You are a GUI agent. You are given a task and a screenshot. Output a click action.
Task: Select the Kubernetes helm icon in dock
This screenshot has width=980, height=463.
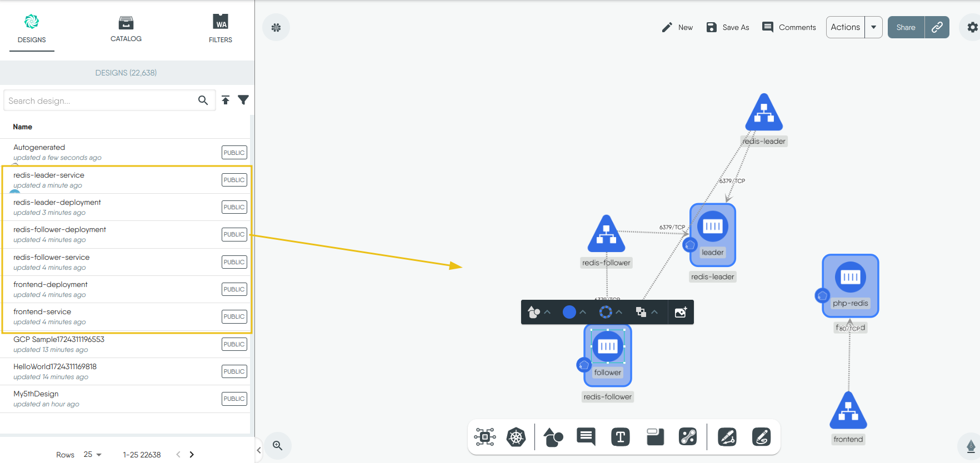point(516,437)
